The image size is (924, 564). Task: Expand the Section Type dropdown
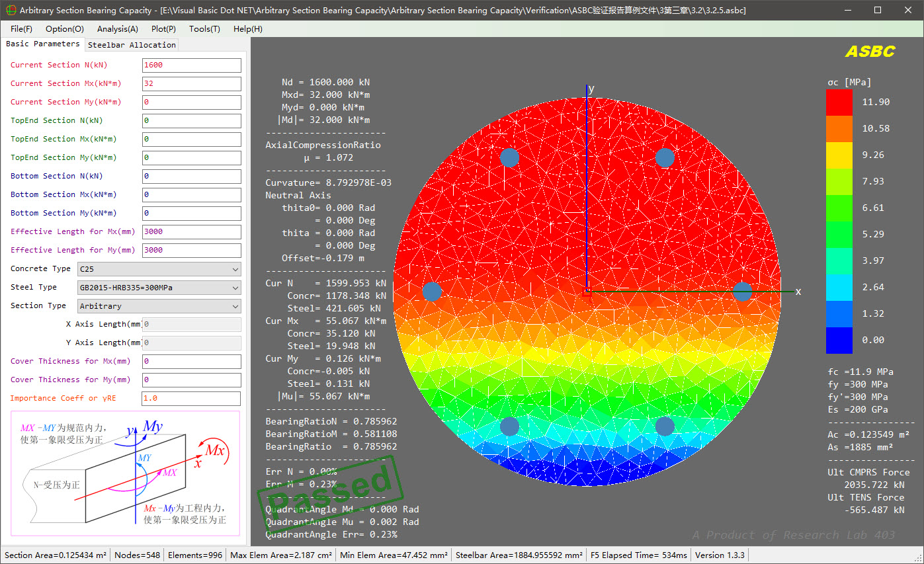coord(159,306)
